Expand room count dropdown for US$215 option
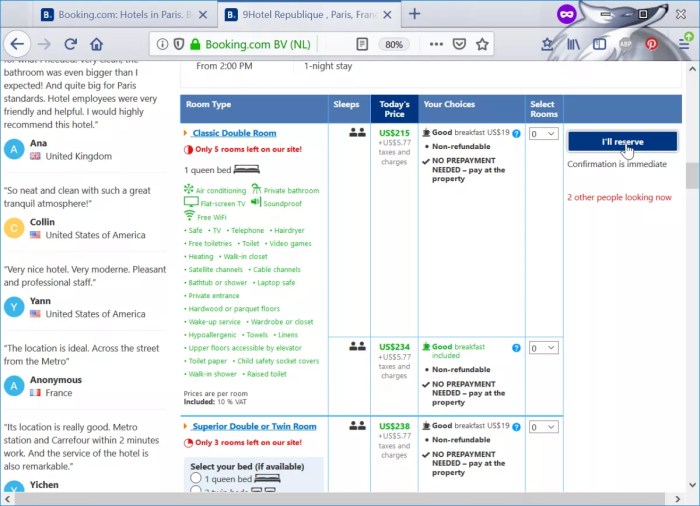 pyautogui.click(x=544, y=133)
